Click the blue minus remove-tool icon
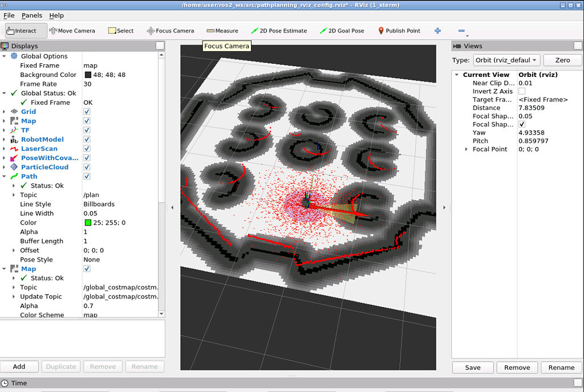Viewport: 584px width, 392px height. pyautogui.click(x=461, y=31)
